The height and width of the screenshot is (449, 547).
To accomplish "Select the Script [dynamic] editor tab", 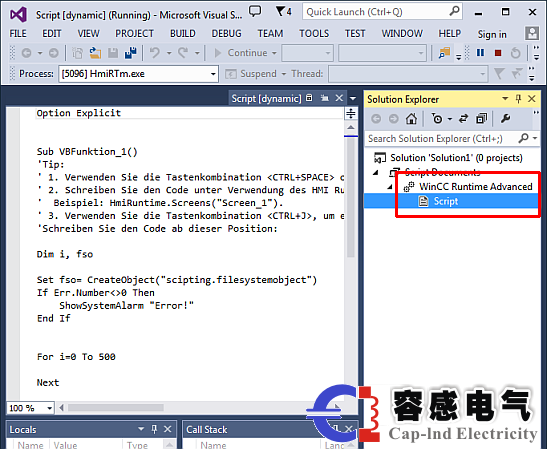I will point(266,99).
